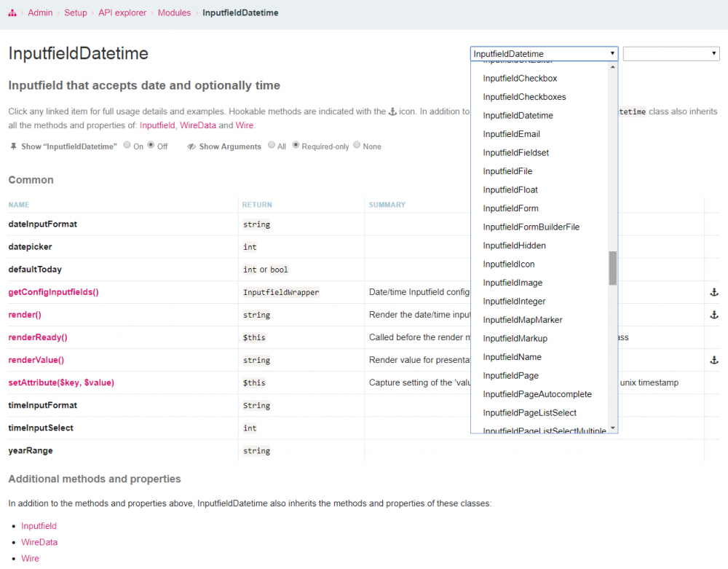Set Show Arguments to None

pos(357,146)
